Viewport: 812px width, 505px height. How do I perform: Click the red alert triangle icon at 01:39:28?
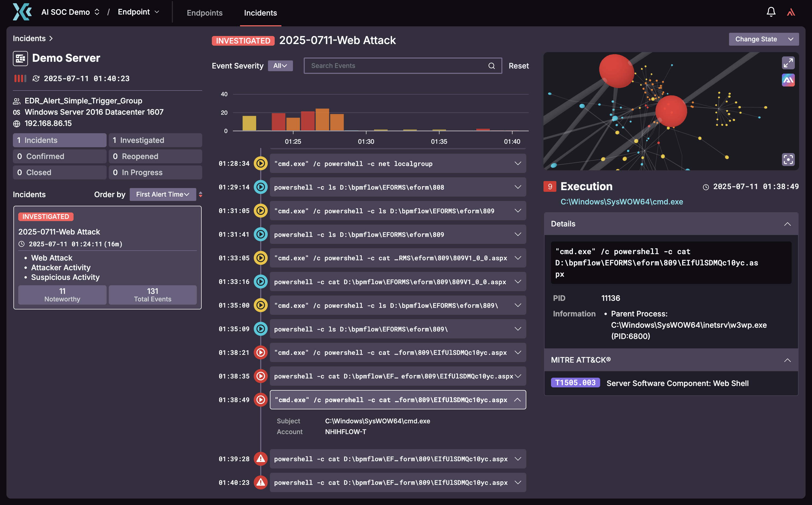tap(260, 459)
